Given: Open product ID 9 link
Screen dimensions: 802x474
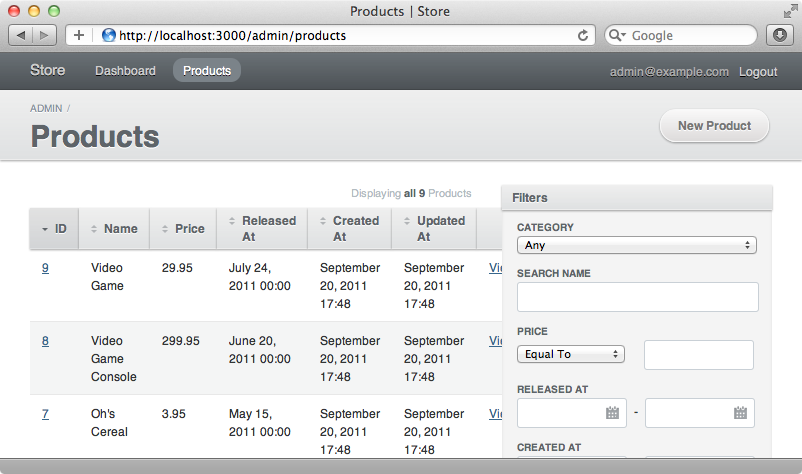Looking at the screenshot, I should click(x=46, y=268).
